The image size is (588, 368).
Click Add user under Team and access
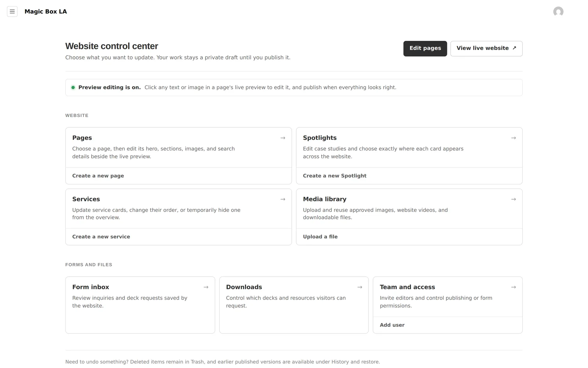pyautogui.click(x=392, y=325)
